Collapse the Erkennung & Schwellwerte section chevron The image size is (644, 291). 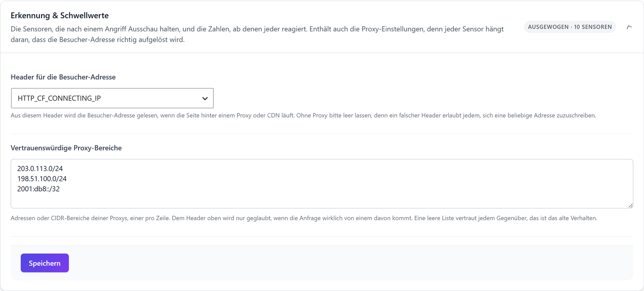click(x=629, y=27)
